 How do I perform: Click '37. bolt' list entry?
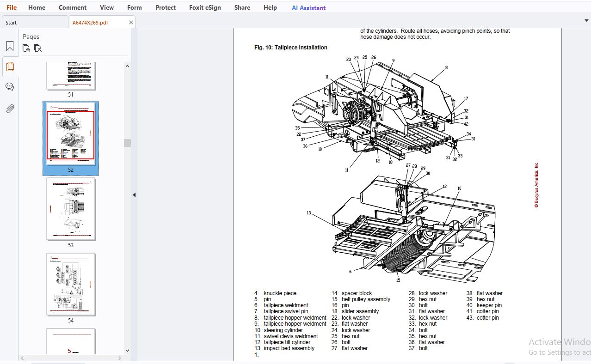pos(418,348)
